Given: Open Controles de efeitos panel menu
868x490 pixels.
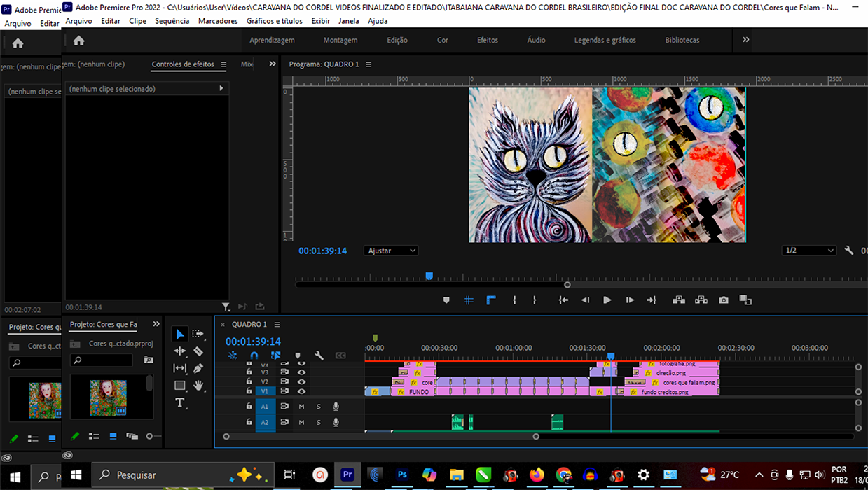Looking at the screenshot, I should point(223,64).
